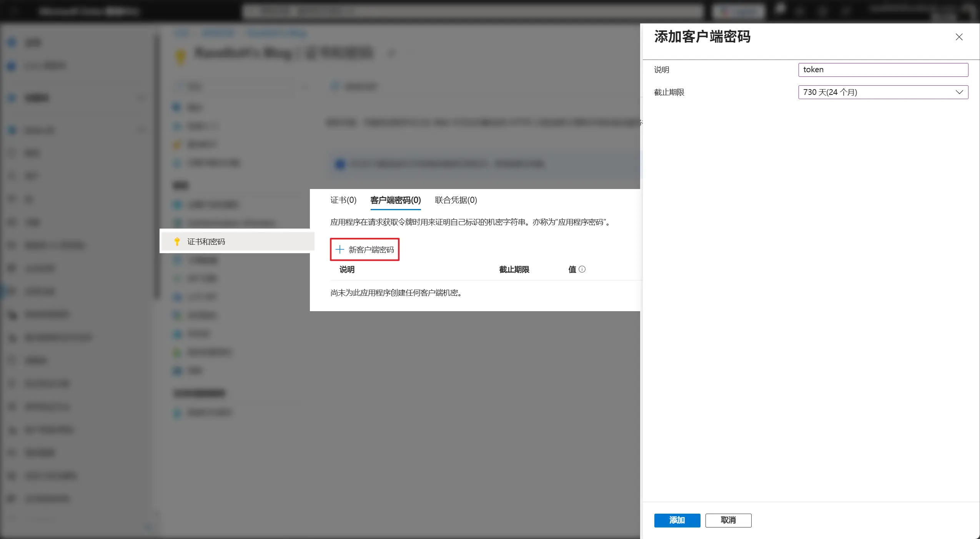Viewport: 980px width, 539px height.
Task: Open the portal settings gear icon
Action: (823, 11)
